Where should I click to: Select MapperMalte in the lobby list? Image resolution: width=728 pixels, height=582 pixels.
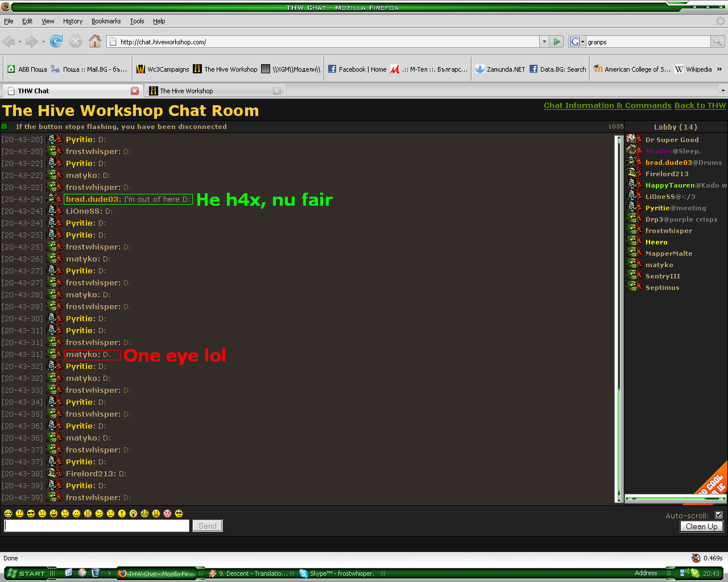click(x=669, y=253)
